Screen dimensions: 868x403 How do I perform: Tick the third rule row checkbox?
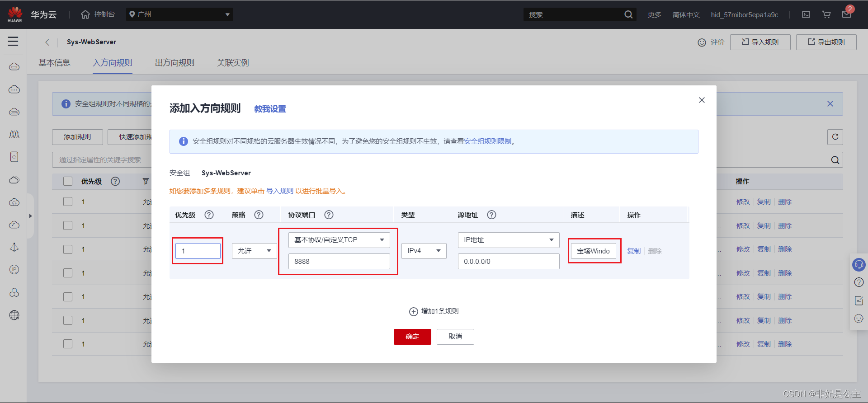click(68, 249)
